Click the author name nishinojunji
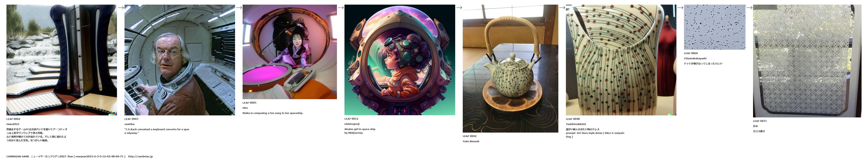Image resolution: width=868 pixels, height=161 pixels. point(352,124)
